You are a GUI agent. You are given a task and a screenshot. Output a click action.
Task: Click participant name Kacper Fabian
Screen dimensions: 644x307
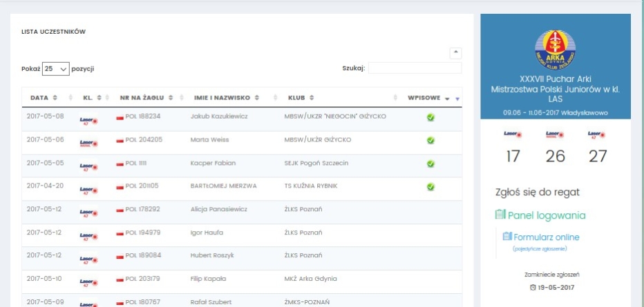[x=213, y=163]
